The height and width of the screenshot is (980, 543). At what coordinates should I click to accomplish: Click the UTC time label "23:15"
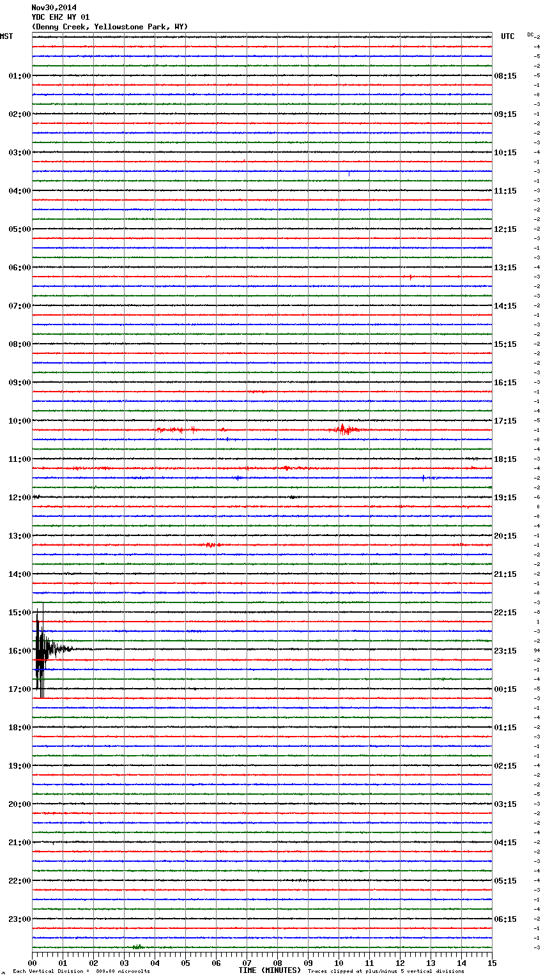(x=505, y=651)
